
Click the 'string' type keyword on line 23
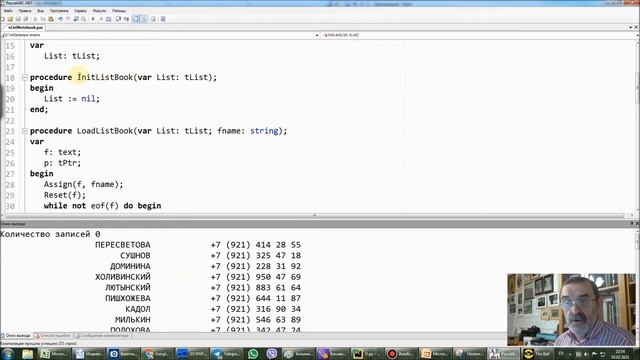[264, 131]
